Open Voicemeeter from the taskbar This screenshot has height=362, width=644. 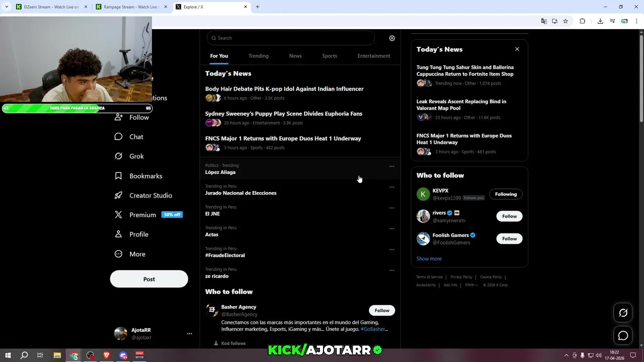pos(140,355)
